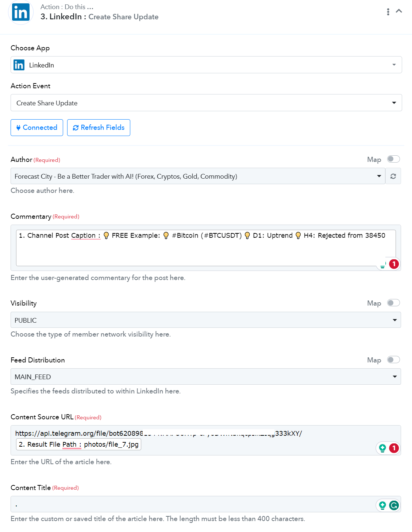The height and width of the screenshot is (532, 412).
Task: Open the Choose App dropdown
Action: [206, 65]
